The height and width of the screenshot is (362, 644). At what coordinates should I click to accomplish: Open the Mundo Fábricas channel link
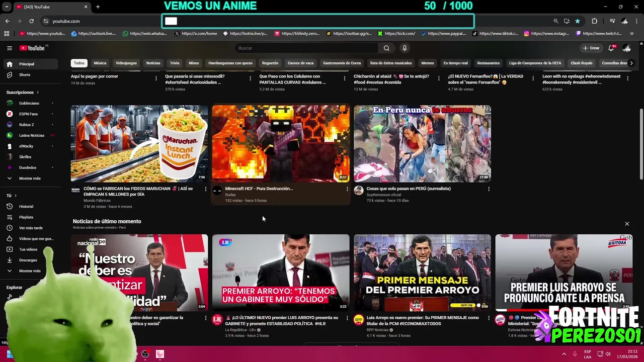(97, 201)
